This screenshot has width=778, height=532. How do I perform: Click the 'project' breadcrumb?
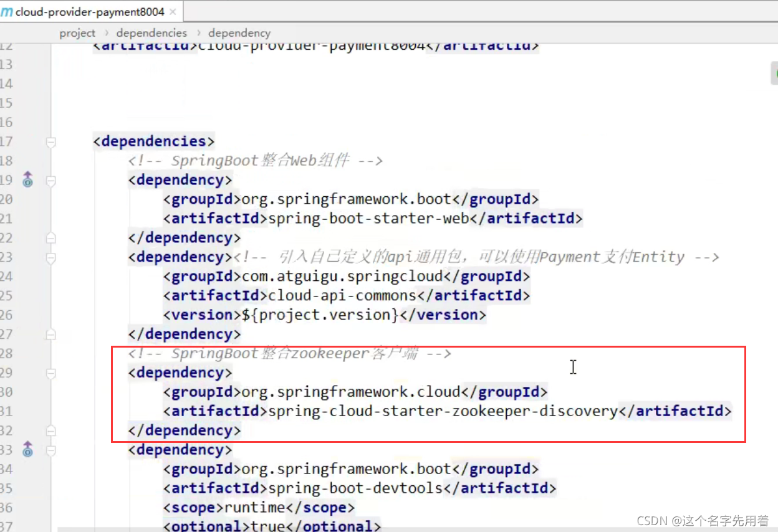point(77,33)
